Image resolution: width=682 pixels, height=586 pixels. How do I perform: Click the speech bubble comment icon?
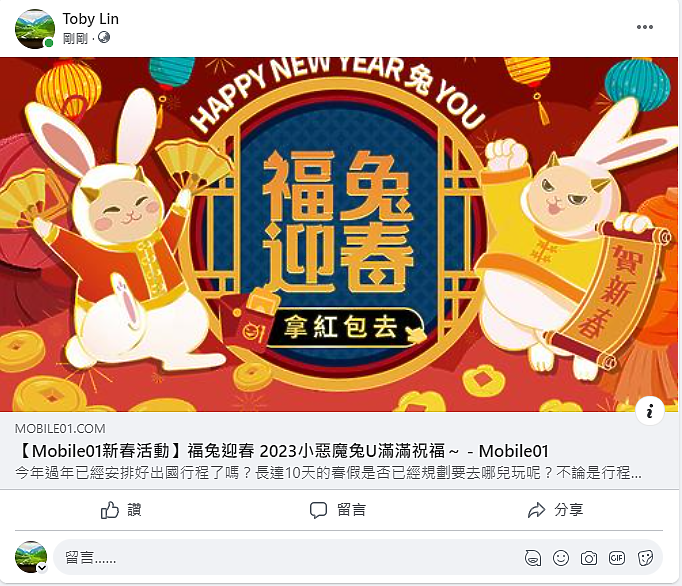318,510
